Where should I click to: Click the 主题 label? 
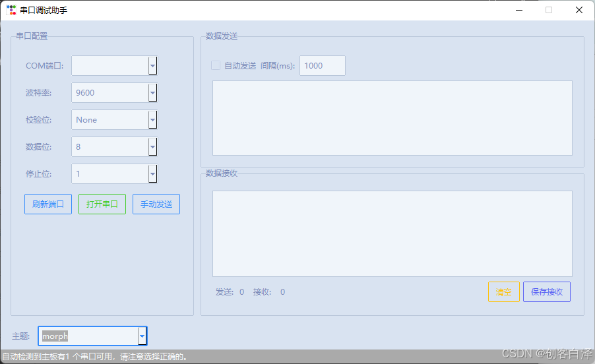click(x=21, y=336)
